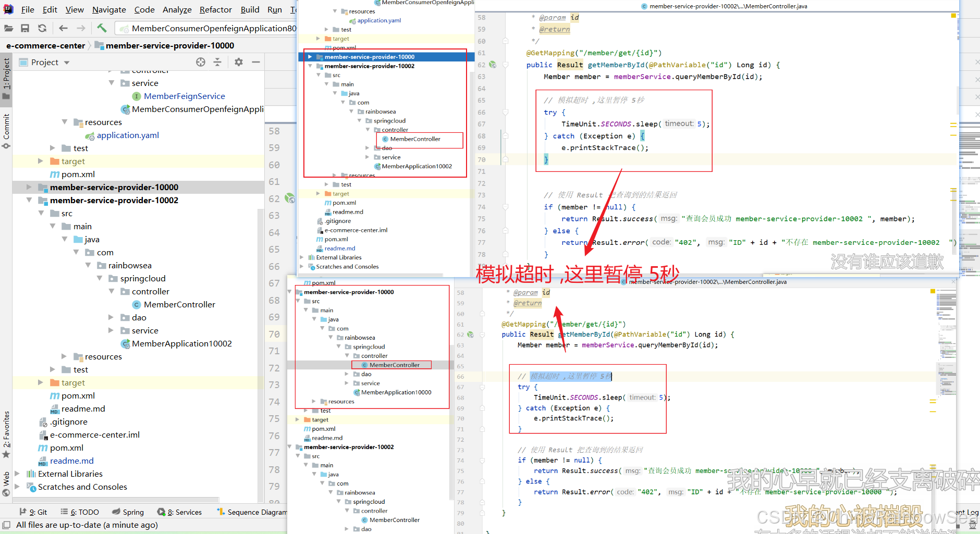Open the File menu
This screenshot has width=980, height=534.
pos(28,9)
